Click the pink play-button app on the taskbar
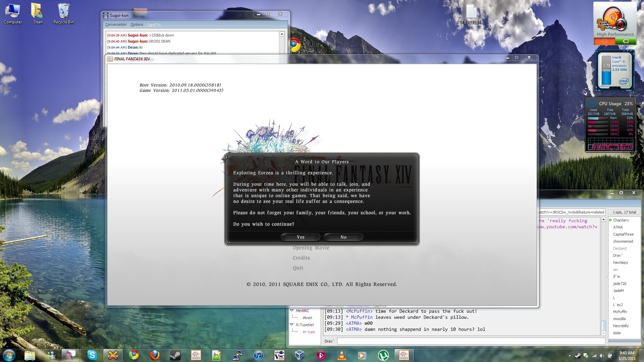 (321, 355)
